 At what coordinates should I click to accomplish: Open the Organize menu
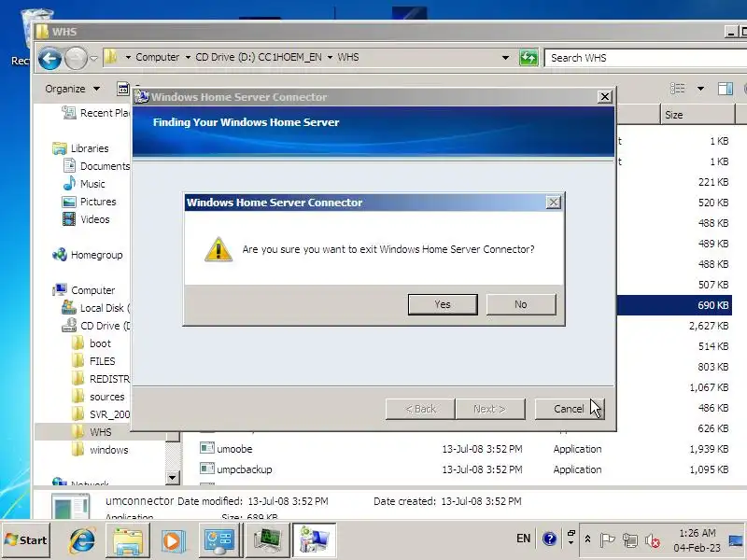(x=73, y=89)
